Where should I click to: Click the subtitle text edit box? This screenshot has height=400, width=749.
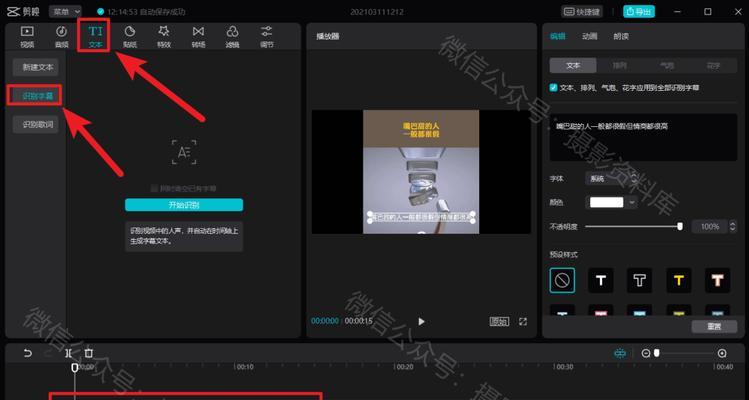tap(643, 137)
